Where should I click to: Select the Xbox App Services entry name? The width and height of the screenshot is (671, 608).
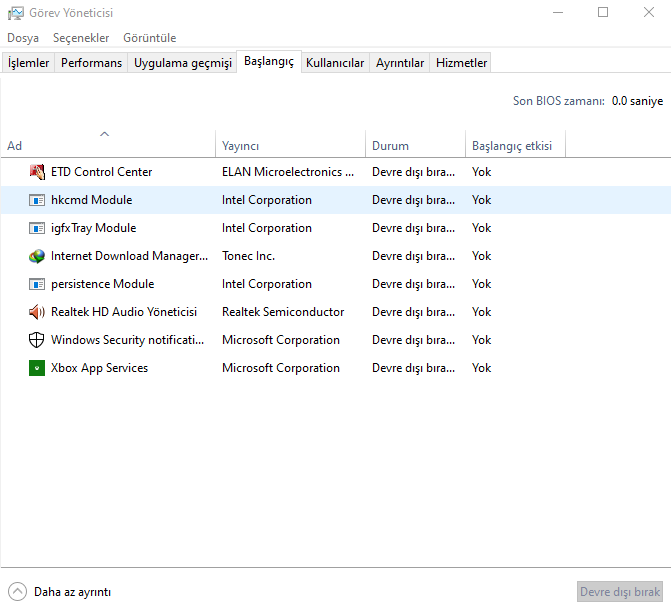(99, 368)
